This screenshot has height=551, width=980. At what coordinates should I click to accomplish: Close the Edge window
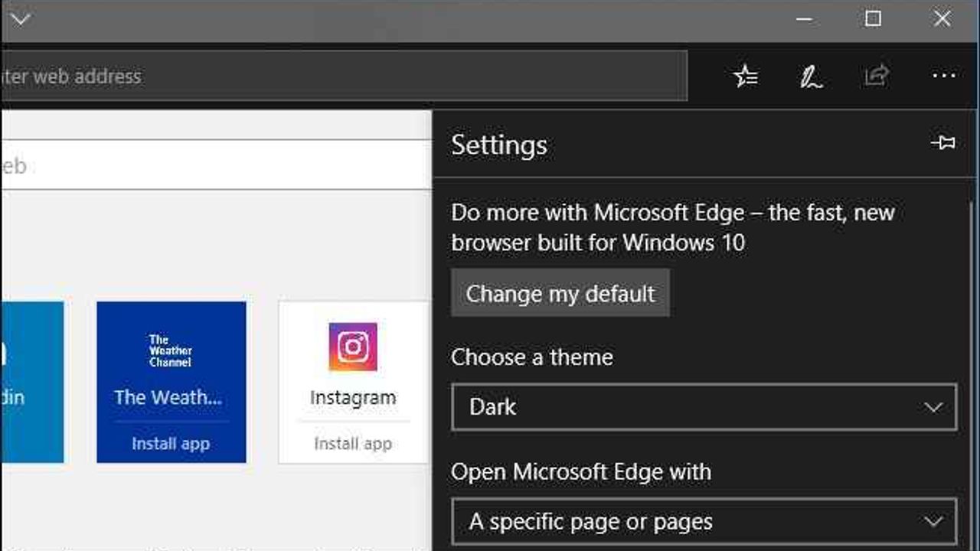942,19
